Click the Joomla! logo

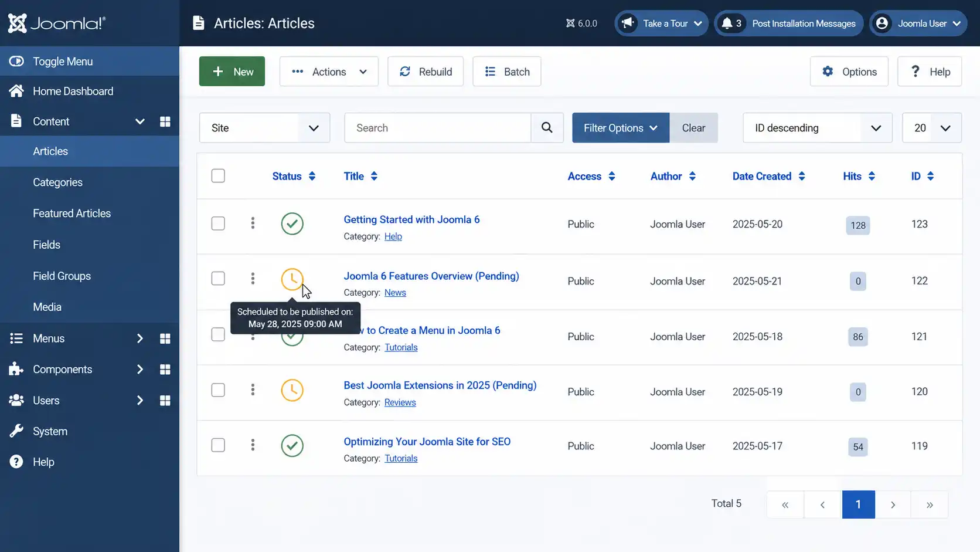point(56,23)
